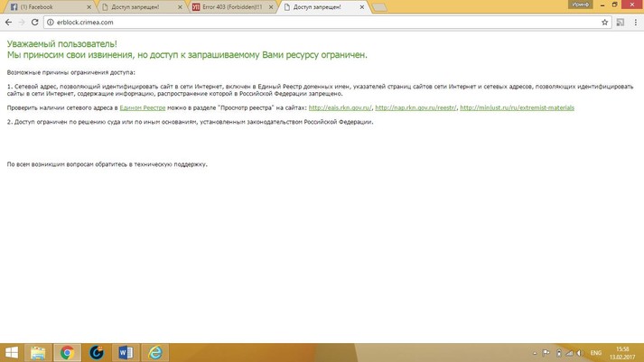Open Internet Explorer from the taskbar
Viewport: 644px width, 362px height.
155,352
